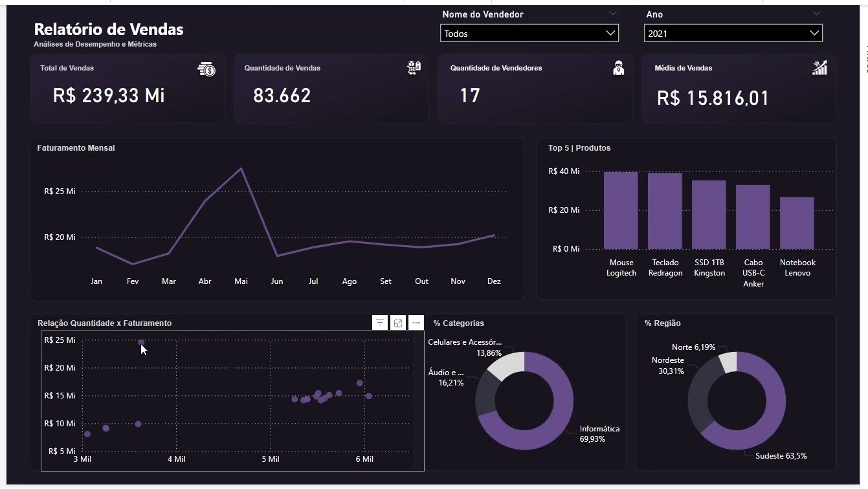Click the Faturamento Mensal chart title
The image size is (868, 489).
pyautogui.click(x=76, y=148)
